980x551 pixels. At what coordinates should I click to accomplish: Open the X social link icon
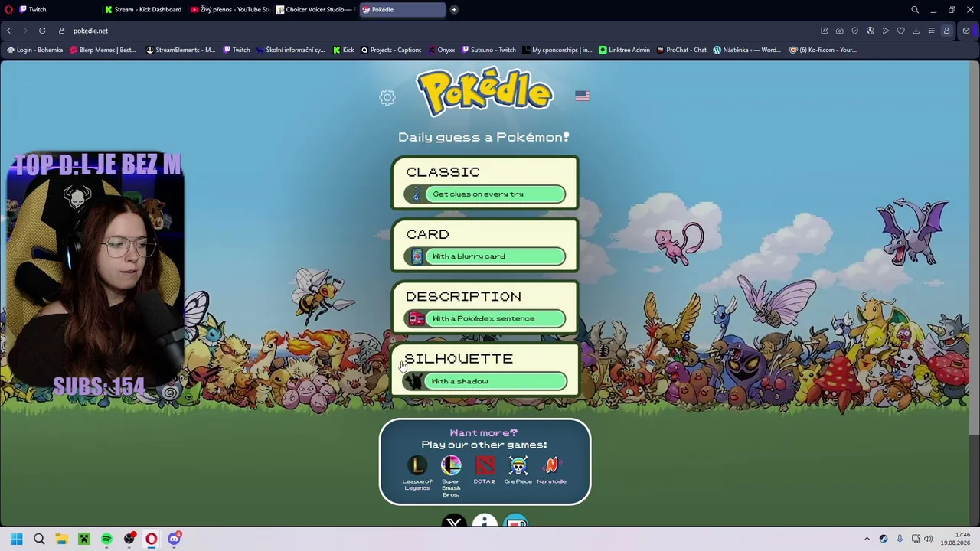click(x=454, y=521)
